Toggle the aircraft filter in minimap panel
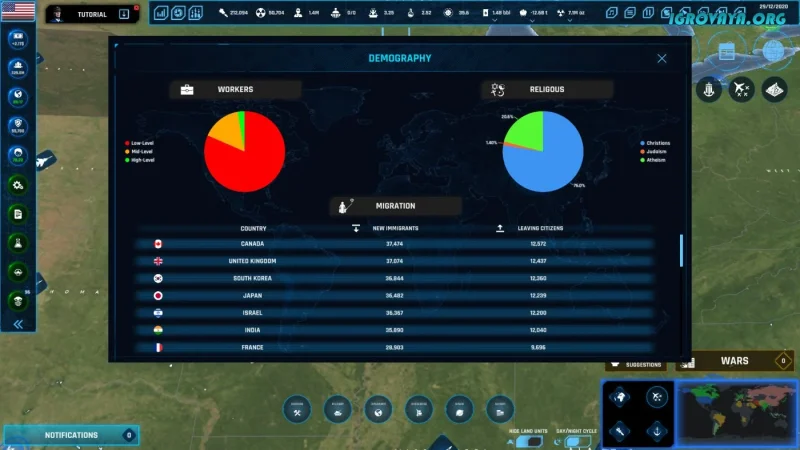800x450 pixels. [x=655, y=397]
